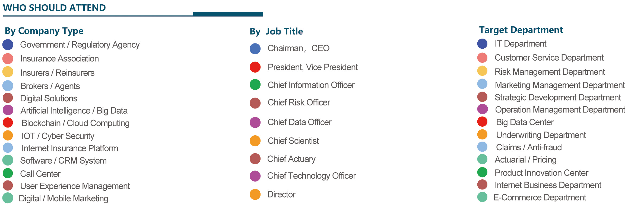Click the Risk Management Department text
Screen dimensions: 644x206
(550, 72)
